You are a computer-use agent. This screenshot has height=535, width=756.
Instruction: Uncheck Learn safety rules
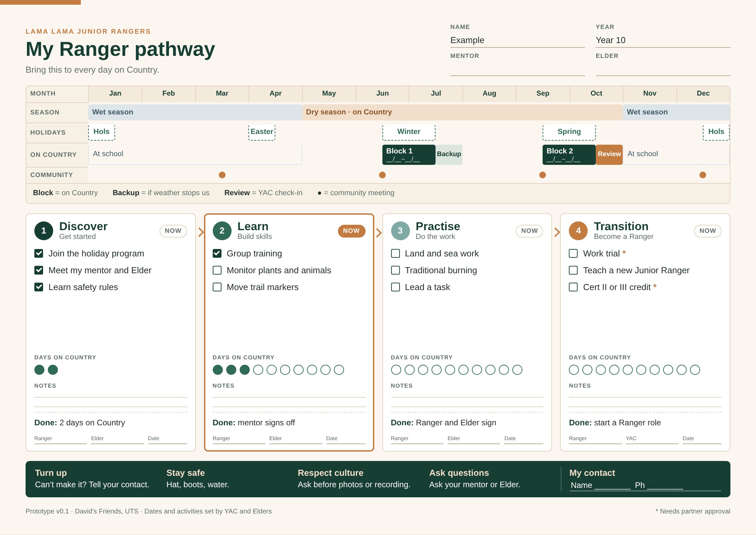(39, 287)
